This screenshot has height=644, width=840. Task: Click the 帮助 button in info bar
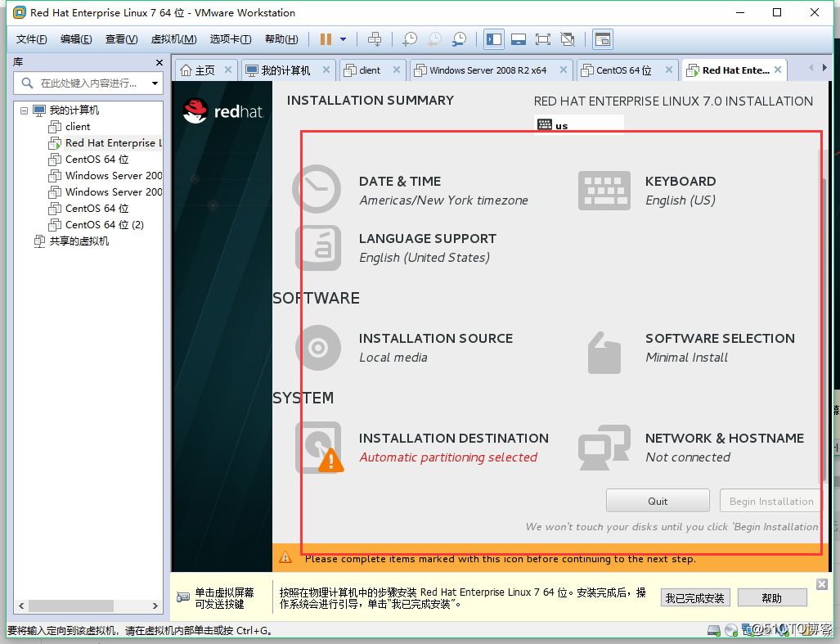(772, 598)
